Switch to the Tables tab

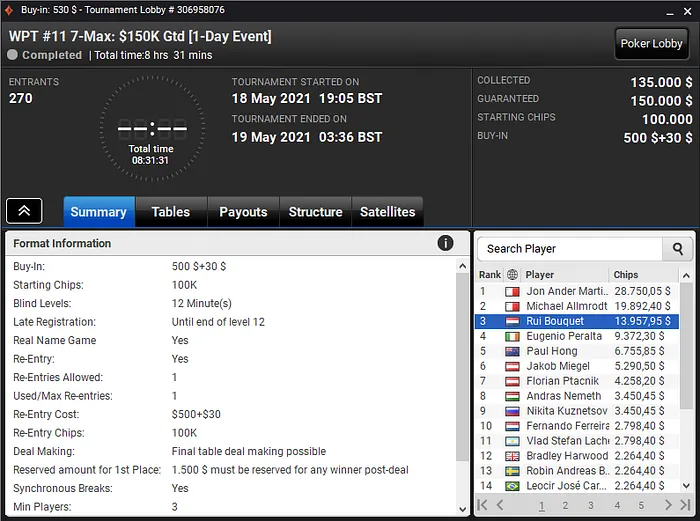pyautogui.click(x=171, y=212)
